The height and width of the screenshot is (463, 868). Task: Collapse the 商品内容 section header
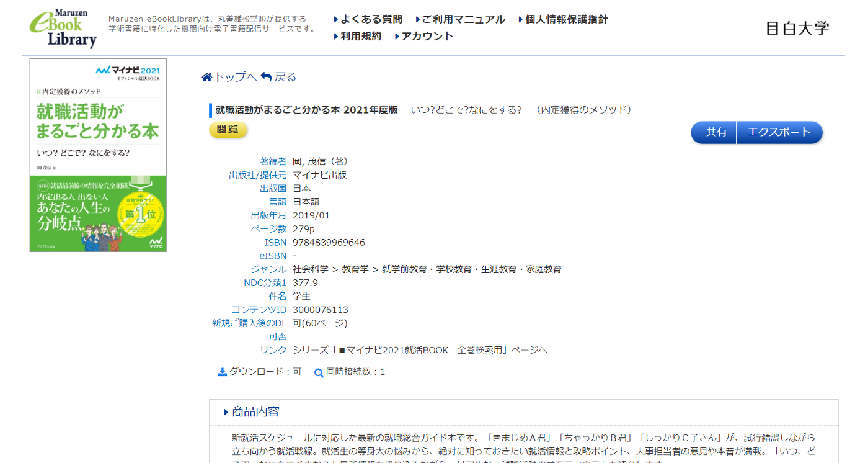click(x=523, y=411)
